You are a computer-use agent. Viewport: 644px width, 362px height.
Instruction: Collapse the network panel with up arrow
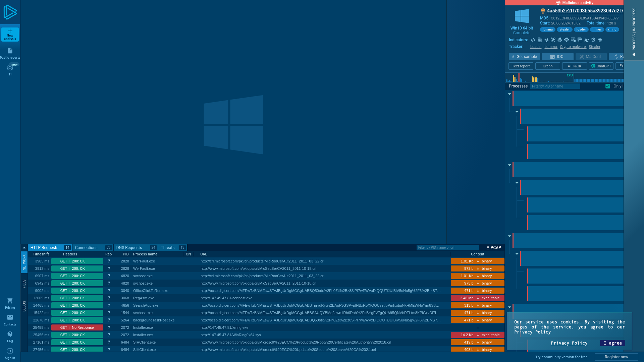click(x=24, y=248)
